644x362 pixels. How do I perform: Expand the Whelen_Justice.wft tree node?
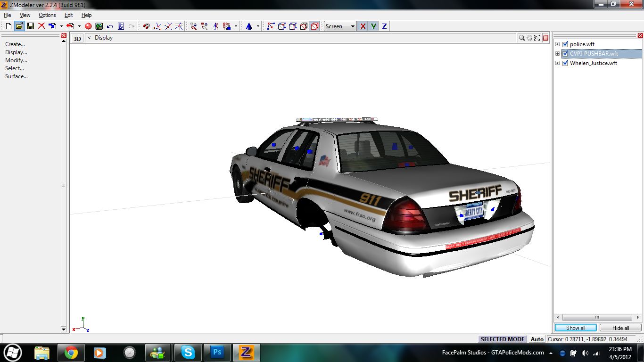pyautogui.click(x=557, y=63)
